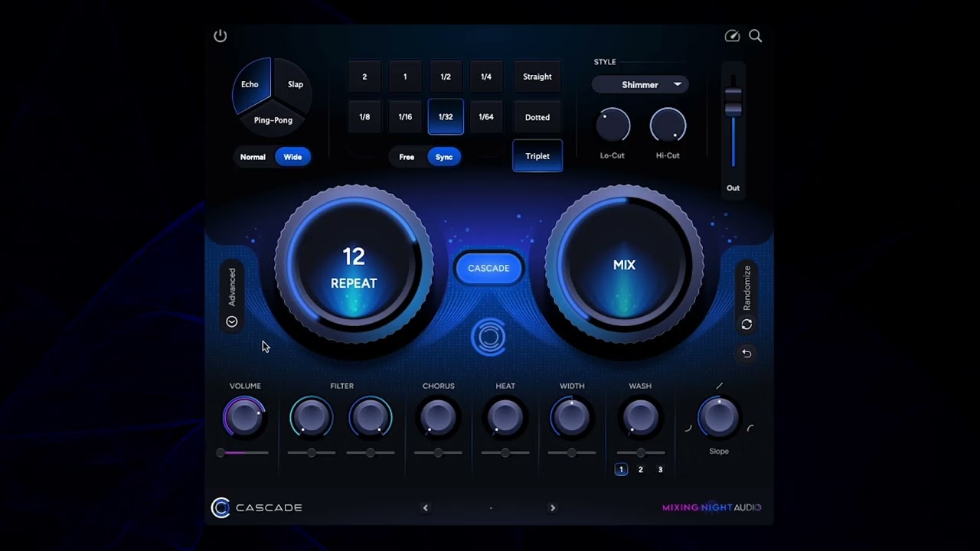The height and width of the screenshot is (551, 980).
Task: Select note division 1/4
Action: coord(486,77)
